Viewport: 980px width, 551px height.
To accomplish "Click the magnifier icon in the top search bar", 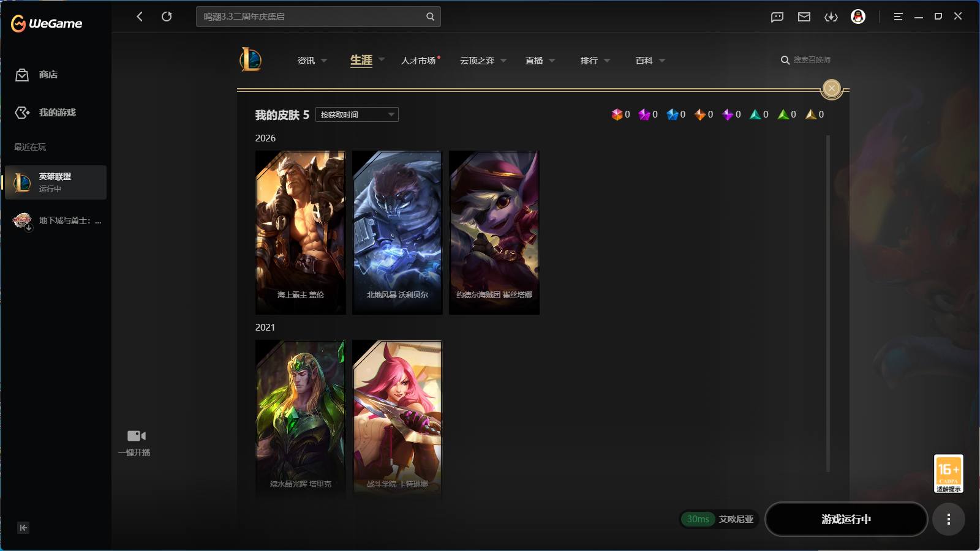I will [430, 17].
